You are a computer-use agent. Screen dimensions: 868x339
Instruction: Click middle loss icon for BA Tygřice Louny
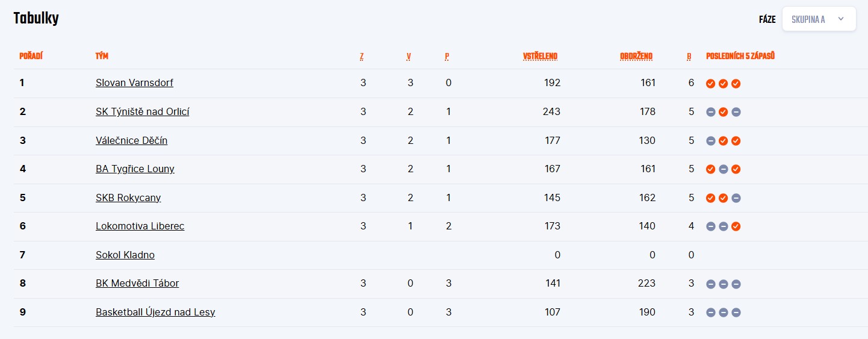(x=723, y=169)
